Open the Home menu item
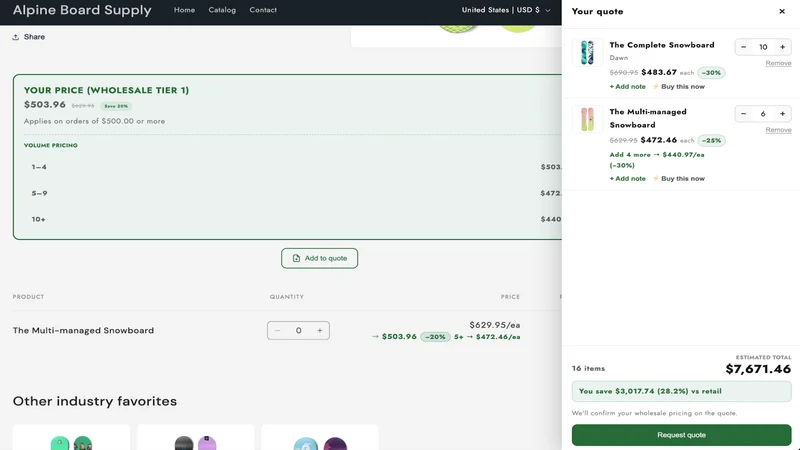Screen dimensions: 800x450 pos(184,10)
